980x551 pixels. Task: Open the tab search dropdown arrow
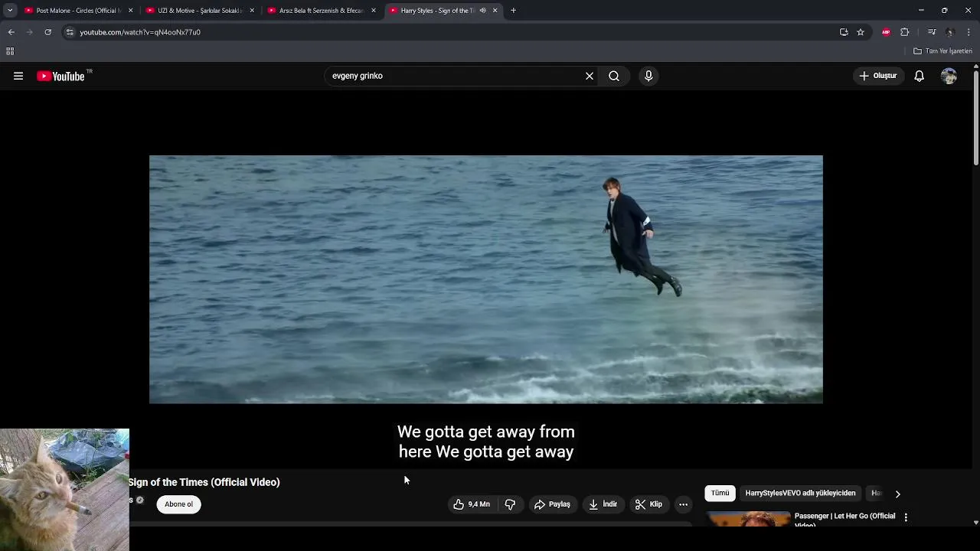tap(10, 11)
